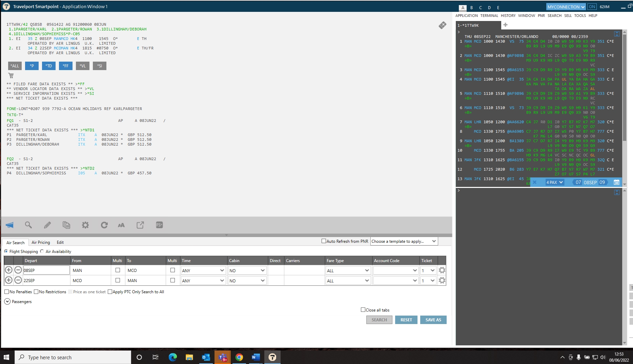This screenshot has width=633, height=364.
Task: Tick the Close all tabs checkbox
Action: [363, 310]
